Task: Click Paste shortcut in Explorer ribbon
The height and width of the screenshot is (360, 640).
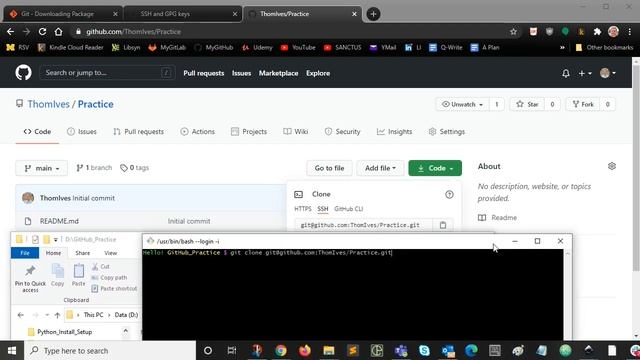Action: tap(114, 289)
